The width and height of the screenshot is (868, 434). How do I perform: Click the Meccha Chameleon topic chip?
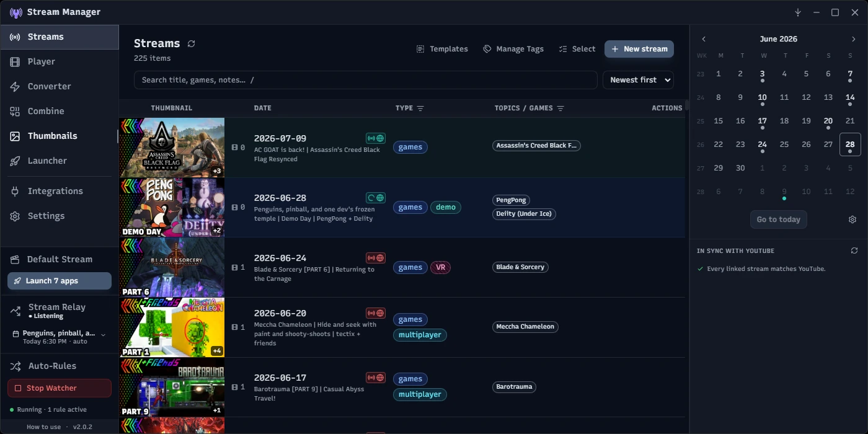coord(525,327)
